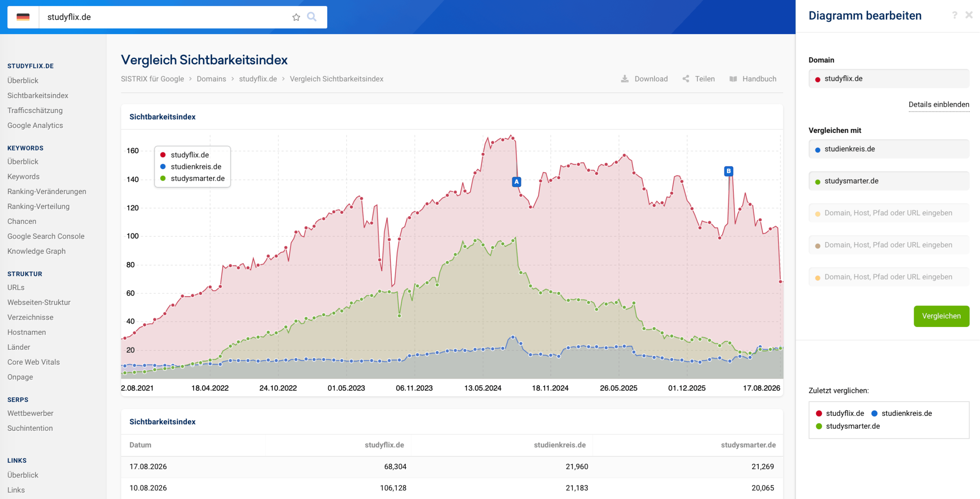Click the 'Zuletzt verglichen' recent comparison box
Screen dimensions: 980x499
[889, 420]
